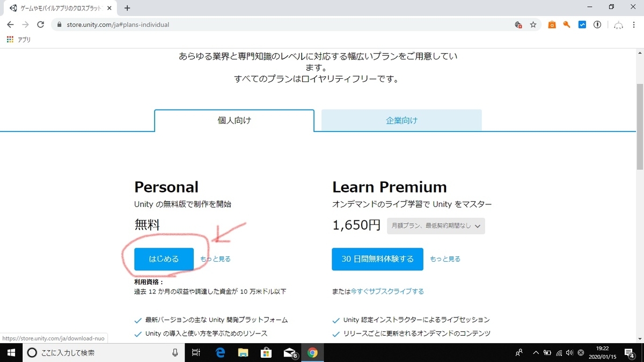Open File Explorer from the taskbar
This screenshot has width=644, height=362.
pyautogui.click(x=243, y=352)
